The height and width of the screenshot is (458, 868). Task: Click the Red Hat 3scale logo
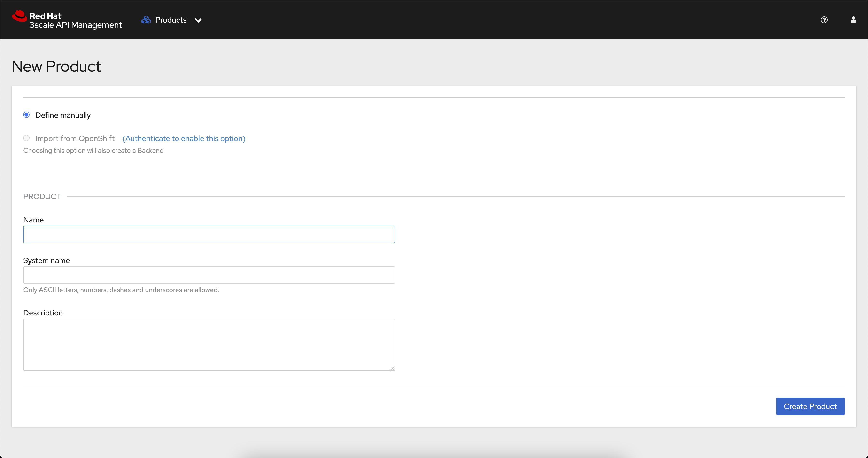[x=67, y=20]
